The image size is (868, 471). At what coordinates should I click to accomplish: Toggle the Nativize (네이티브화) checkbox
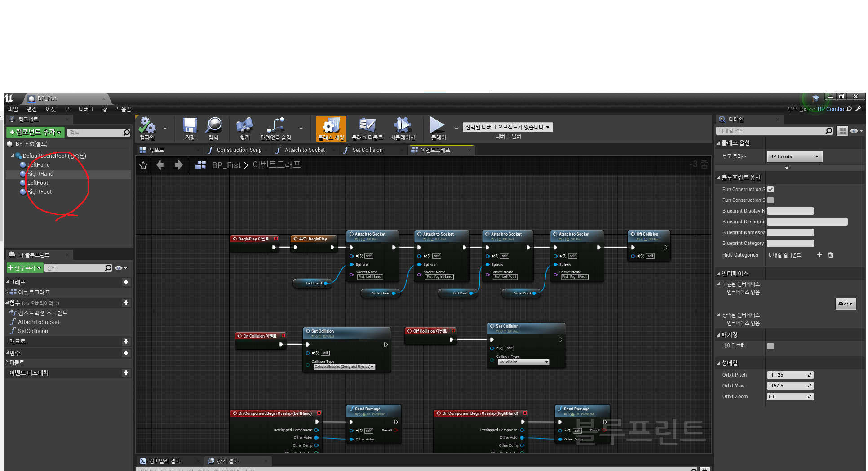(771, 346)
